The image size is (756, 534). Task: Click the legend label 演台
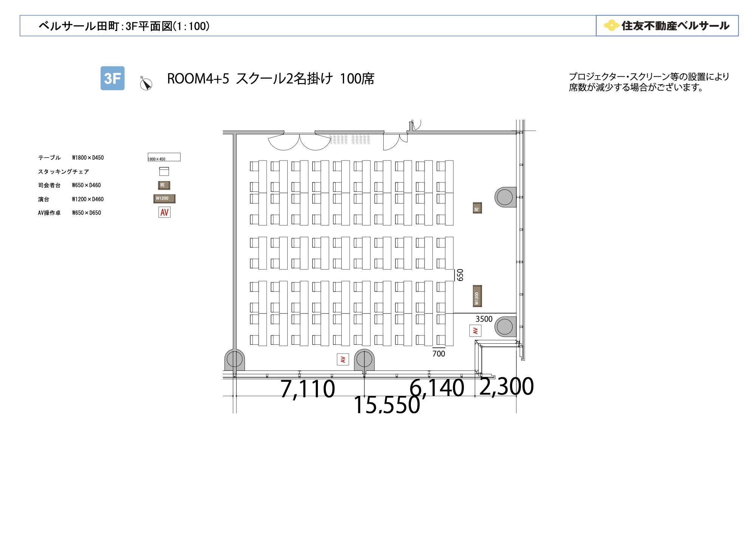(x=43, y=199)
